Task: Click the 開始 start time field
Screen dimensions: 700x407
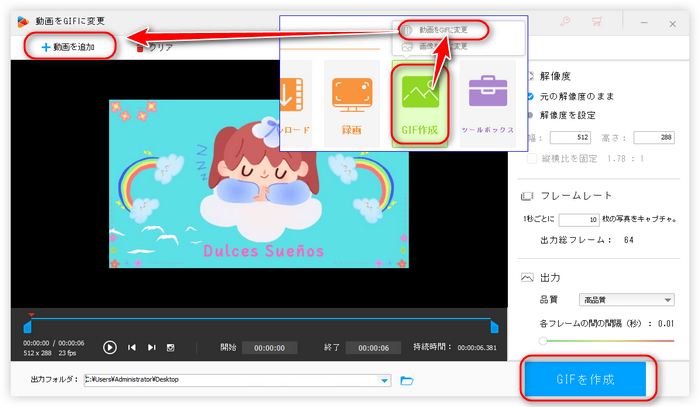Action: [x=270, y=348]
